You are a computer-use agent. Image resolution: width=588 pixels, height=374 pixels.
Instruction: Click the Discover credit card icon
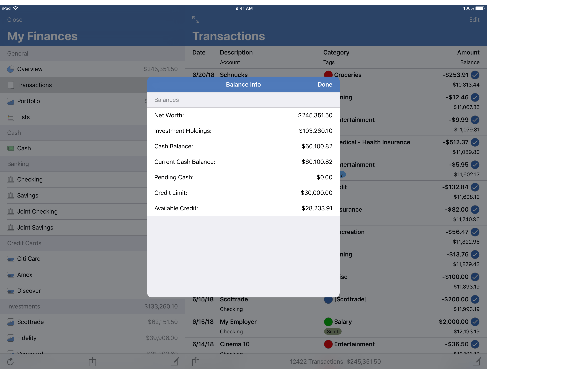pos(11,291)
